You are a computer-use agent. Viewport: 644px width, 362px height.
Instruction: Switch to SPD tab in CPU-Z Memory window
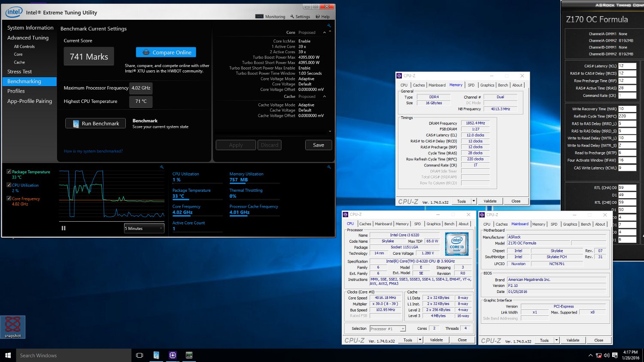(471, 85)
